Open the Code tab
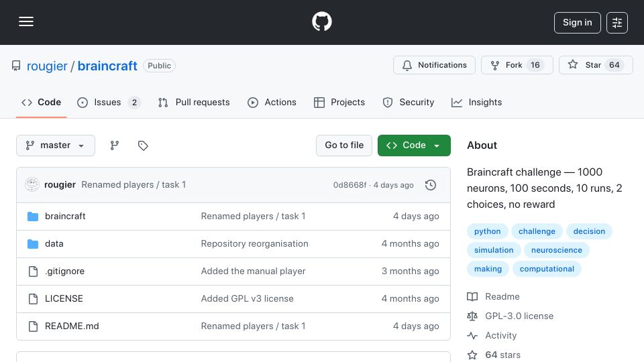The height and width of the screenshot is (362, 644). click(41, 102)
